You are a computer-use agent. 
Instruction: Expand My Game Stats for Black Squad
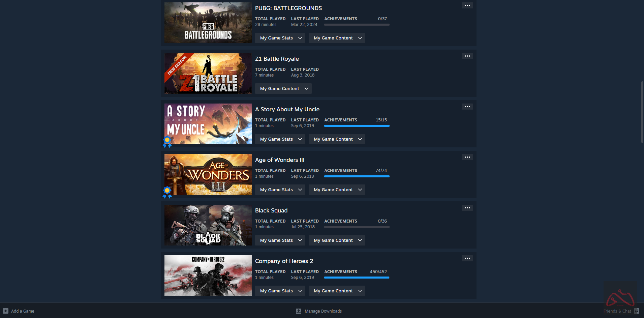280,240
